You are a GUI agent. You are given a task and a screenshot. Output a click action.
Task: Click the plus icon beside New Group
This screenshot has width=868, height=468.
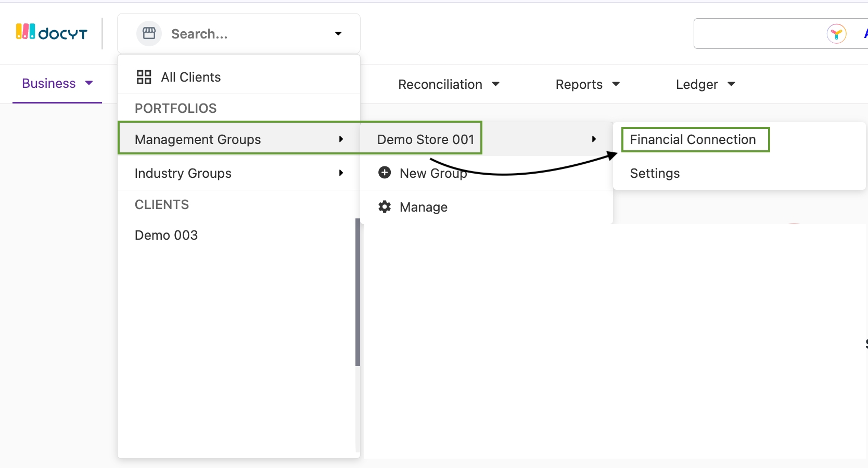[385, 173]
